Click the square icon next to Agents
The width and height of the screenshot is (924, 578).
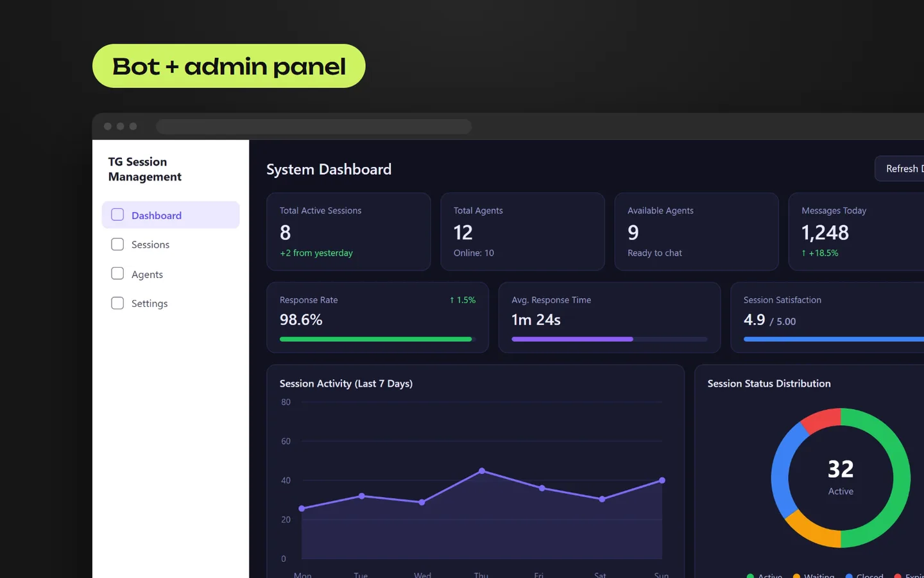click(117, 274)
